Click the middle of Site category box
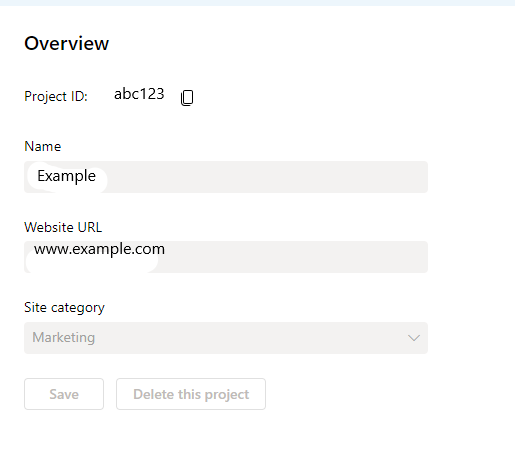This screenshot has height=449, width=515. point(226,338)
